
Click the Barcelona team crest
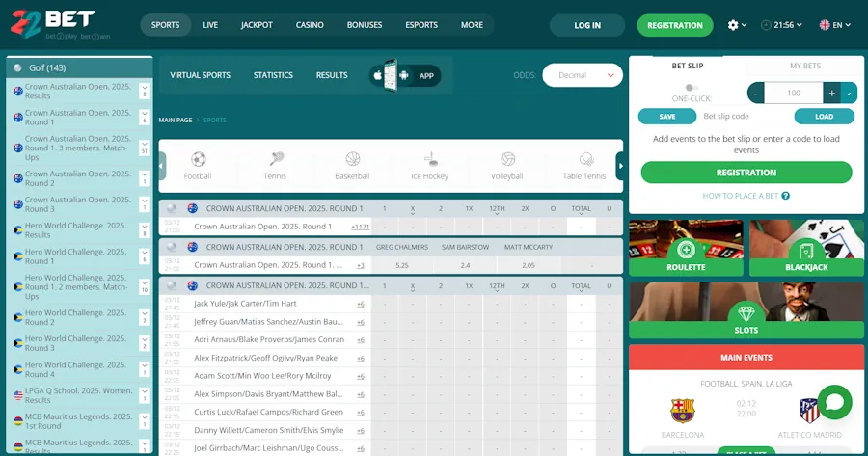[683, 411]
